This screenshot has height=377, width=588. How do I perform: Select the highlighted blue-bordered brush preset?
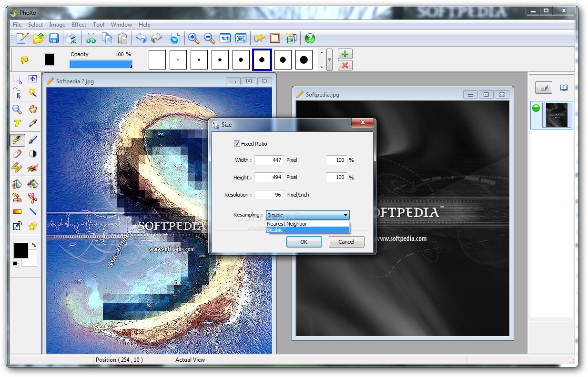coord(262,60)
